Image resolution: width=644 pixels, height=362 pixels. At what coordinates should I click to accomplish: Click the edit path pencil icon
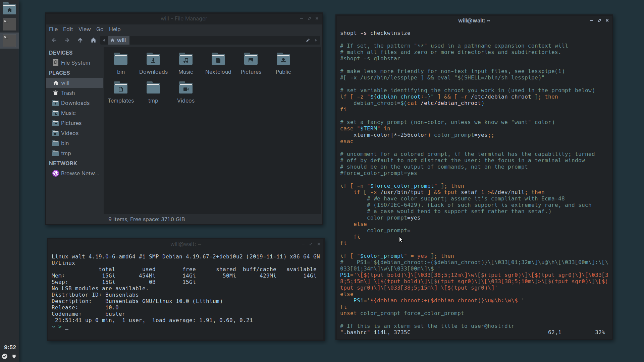(x=308, y=40)
